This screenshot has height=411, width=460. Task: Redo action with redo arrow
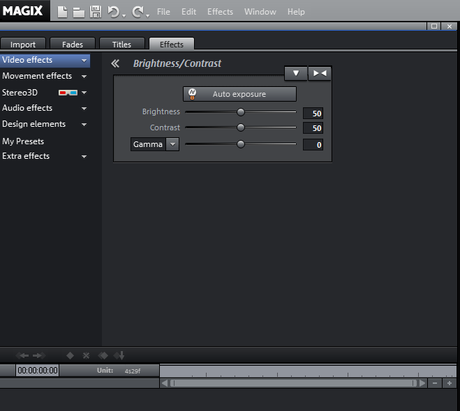138,12
